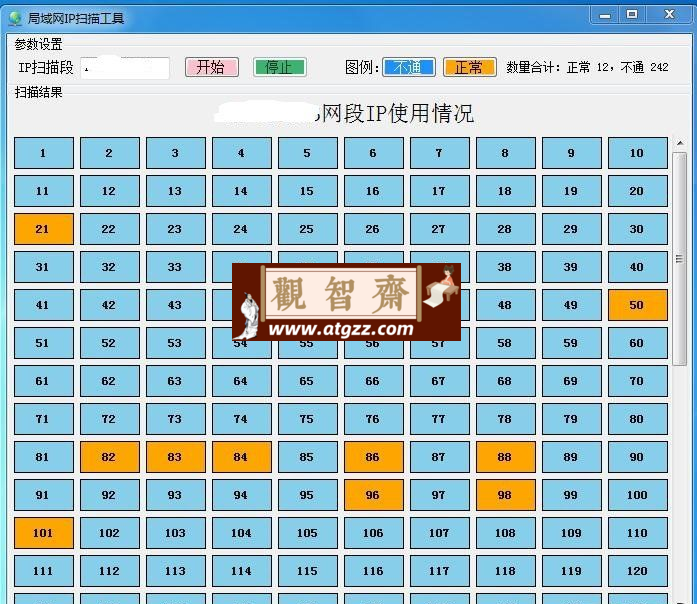Click IP cell 33

coord(176,267)
